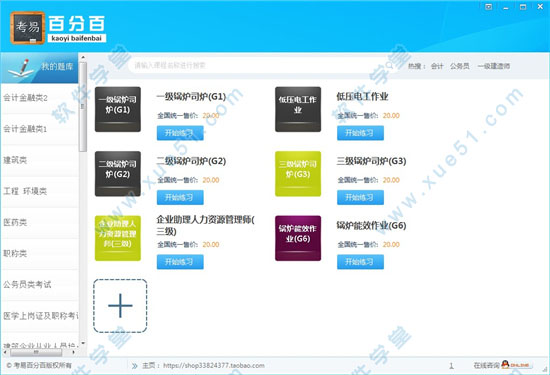The height and width of the screenshot is (375, 550).
Task: Open the 低压电工作业 course tile
Action: [298, 109]
